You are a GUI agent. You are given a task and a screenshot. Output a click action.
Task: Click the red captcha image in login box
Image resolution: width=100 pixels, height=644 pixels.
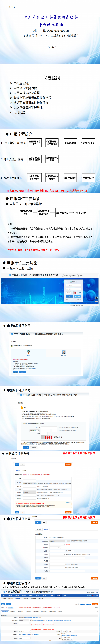75,293
